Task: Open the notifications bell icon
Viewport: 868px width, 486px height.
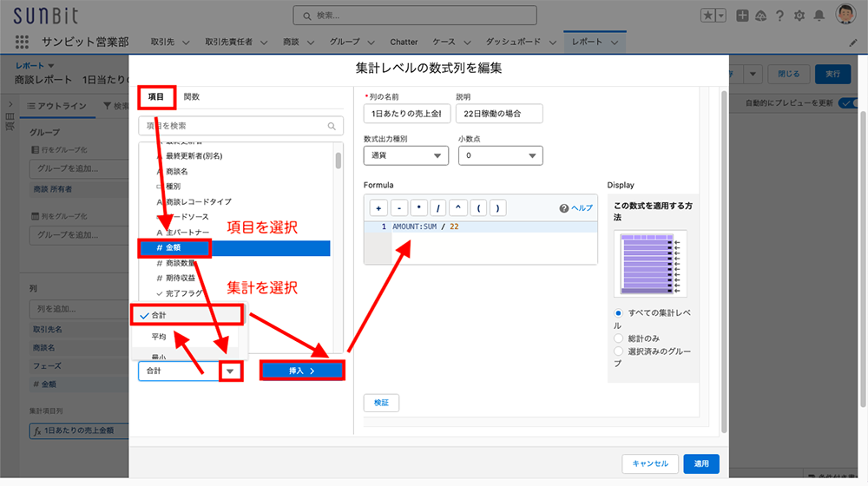Action: click(819, 16)
